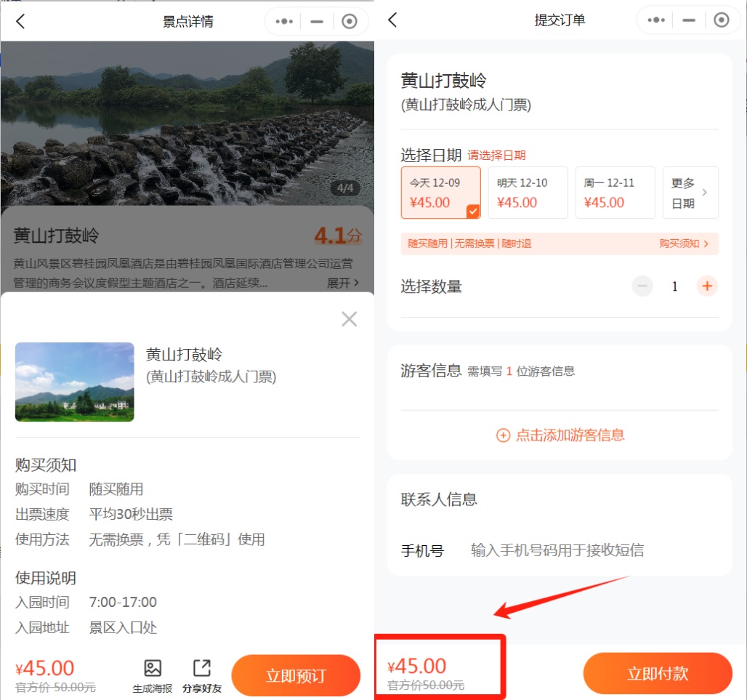Viewport: 747px width, 700px height.
Task: Click the 随买随用|无需换票|随时退 text
Action: 469,244
